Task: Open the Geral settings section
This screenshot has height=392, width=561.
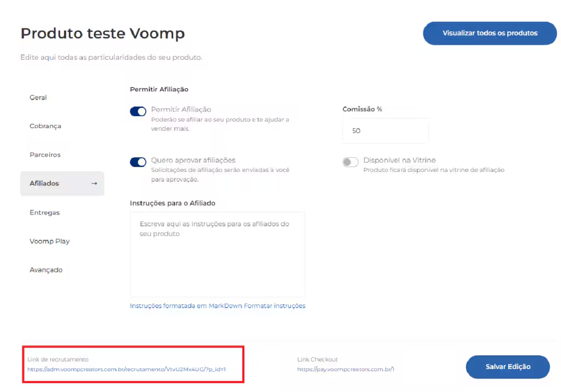Action: click(38, 97)
